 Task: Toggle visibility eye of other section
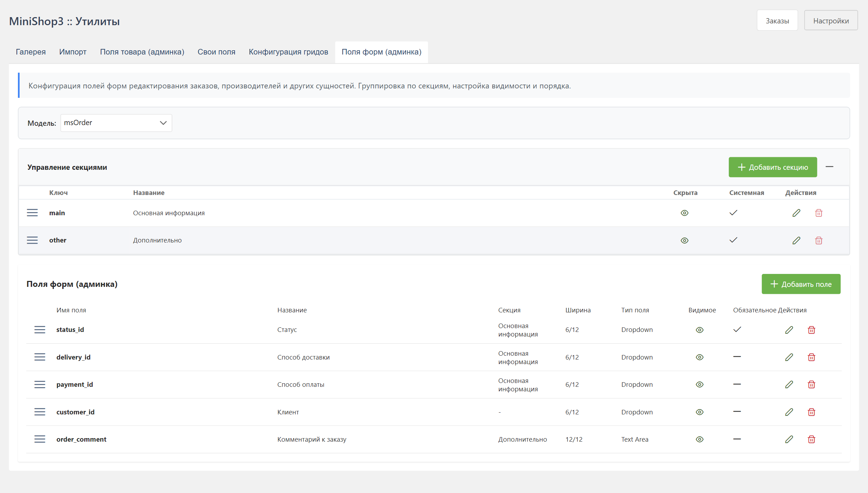[684, 240]
